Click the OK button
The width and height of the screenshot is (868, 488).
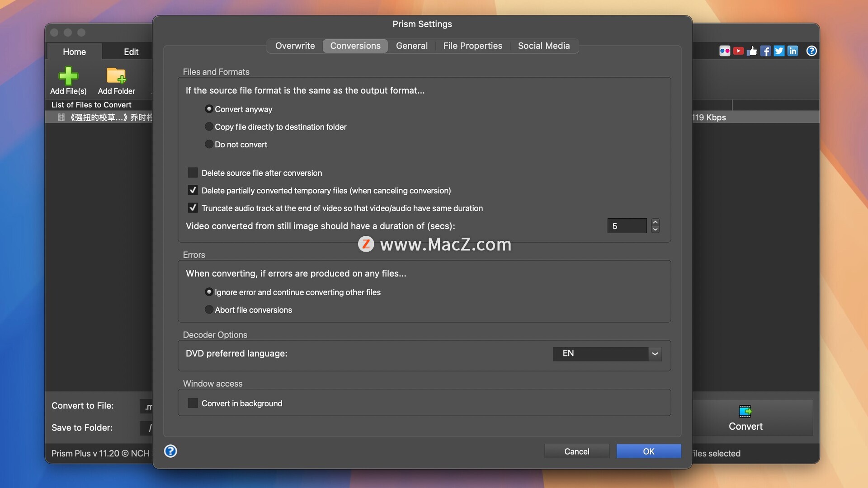649,451
